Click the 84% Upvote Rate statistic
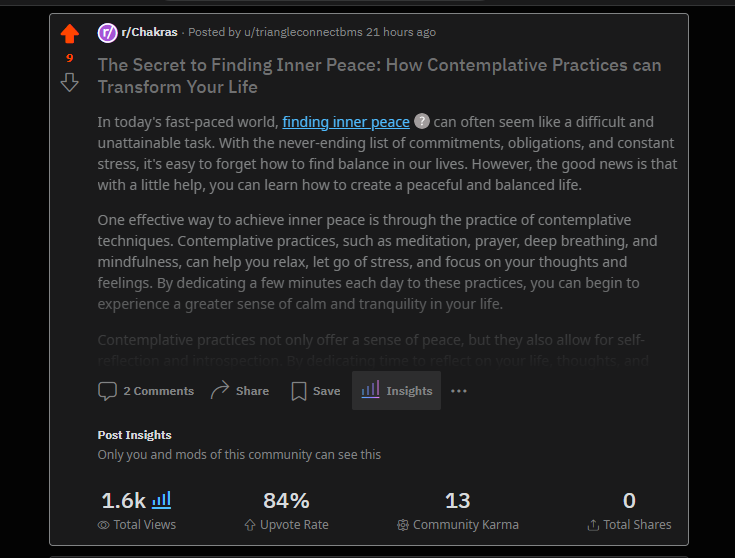Viewport: 735px width, 558px height. tap(286, 501)
